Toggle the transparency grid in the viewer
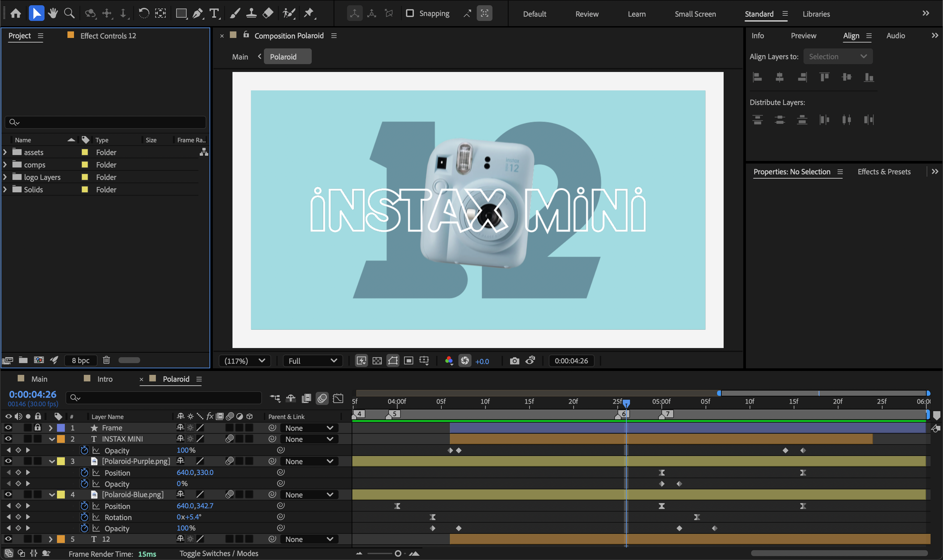 [x=376, y=361]
